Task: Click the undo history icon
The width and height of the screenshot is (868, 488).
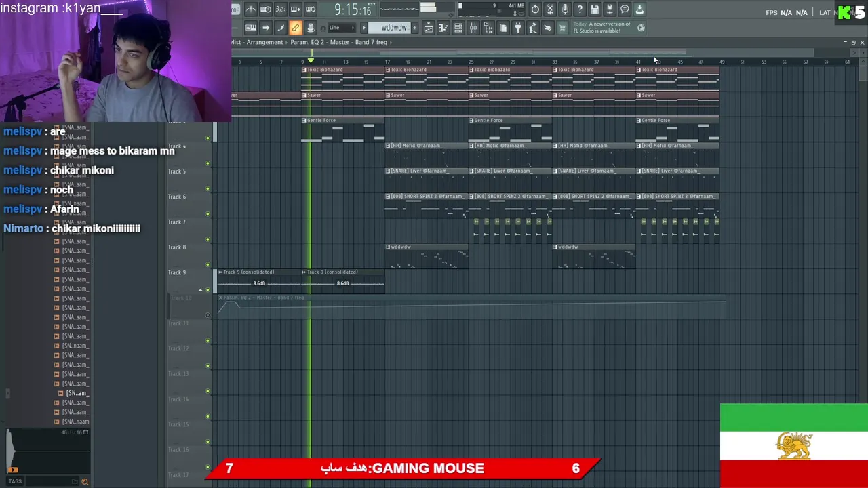Action: pos(535,9)
